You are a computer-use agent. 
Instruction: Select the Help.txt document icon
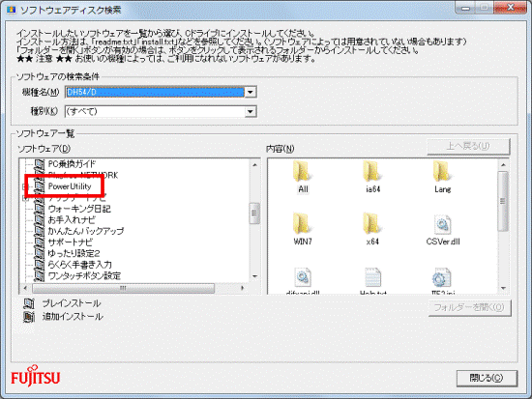pos(372,277)
